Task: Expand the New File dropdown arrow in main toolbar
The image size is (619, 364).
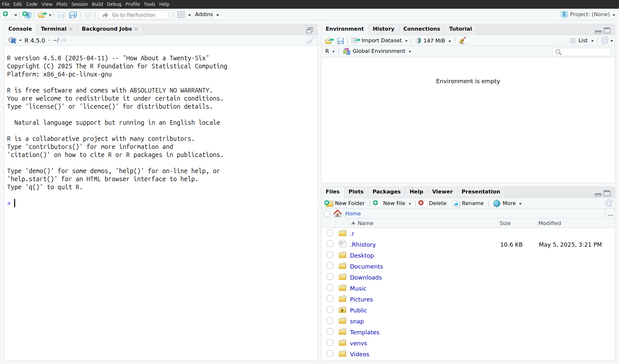Action: pos(15,15)
